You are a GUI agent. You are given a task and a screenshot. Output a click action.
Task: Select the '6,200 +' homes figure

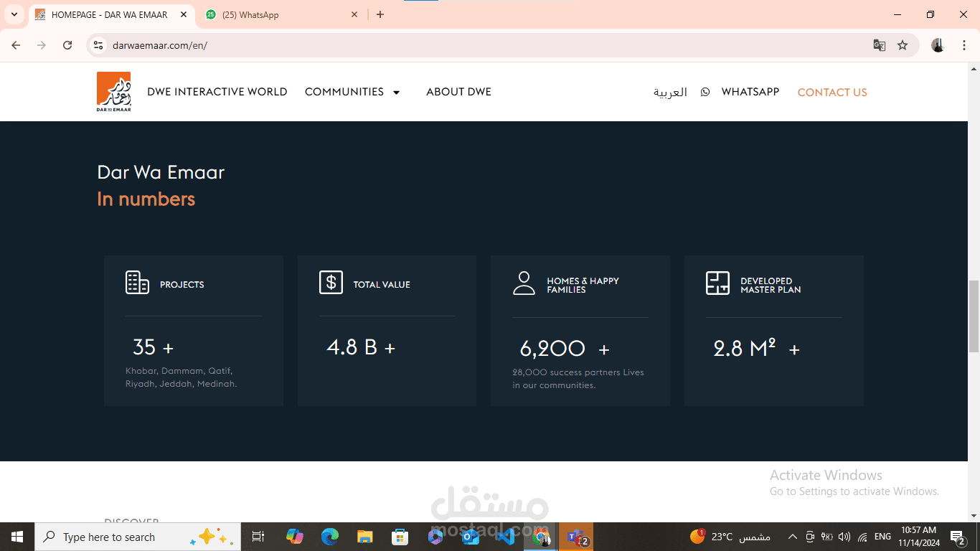pos(565,349)
